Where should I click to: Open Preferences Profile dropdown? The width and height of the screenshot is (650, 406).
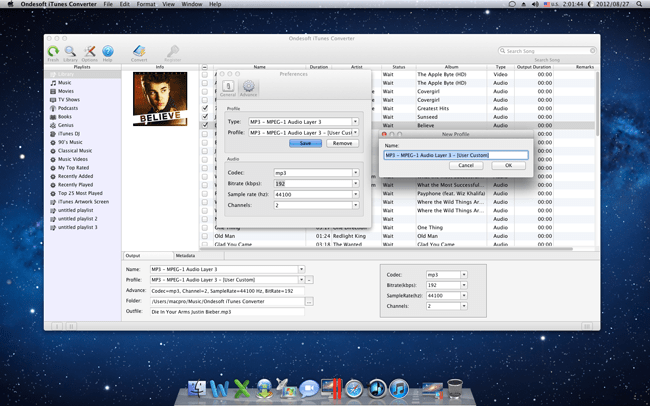[x=355, y=133]
